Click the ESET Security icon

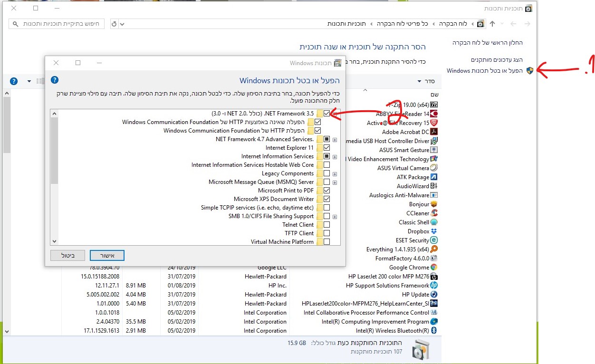point(434,240)
